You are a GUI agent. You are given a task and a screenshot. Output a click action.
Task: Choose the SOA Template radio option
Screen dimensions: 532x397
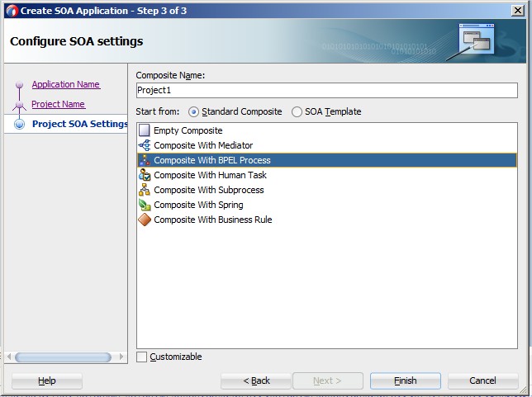[297, 112]
